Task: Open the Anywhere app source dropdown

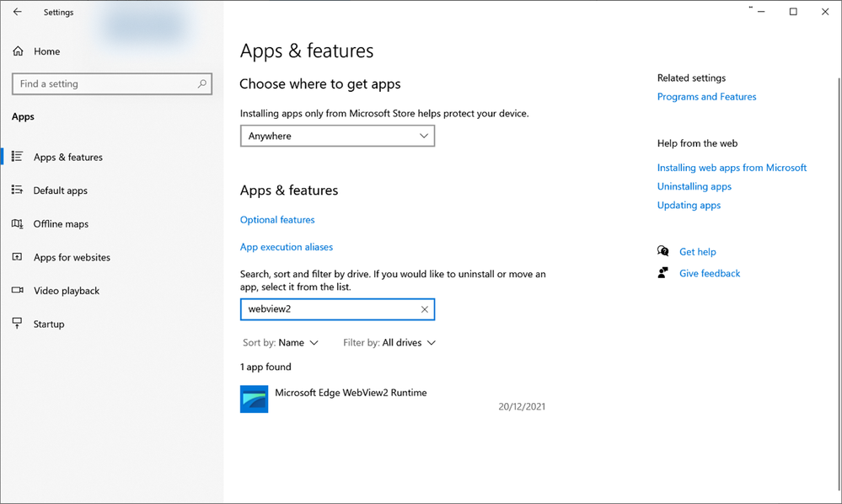Action: tap(337, 136)
